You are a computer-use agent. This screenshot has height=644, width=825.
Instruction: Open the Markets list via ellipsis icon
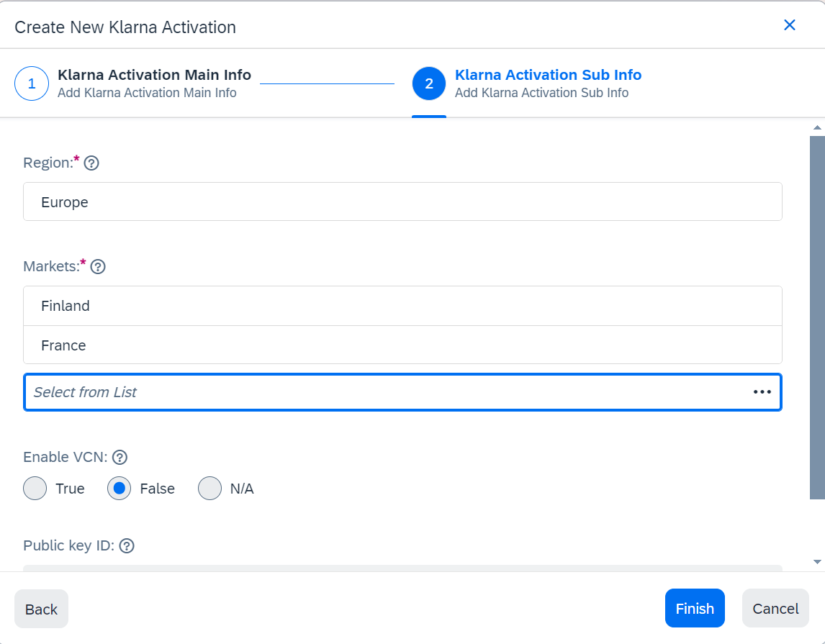tap(762, 392)
